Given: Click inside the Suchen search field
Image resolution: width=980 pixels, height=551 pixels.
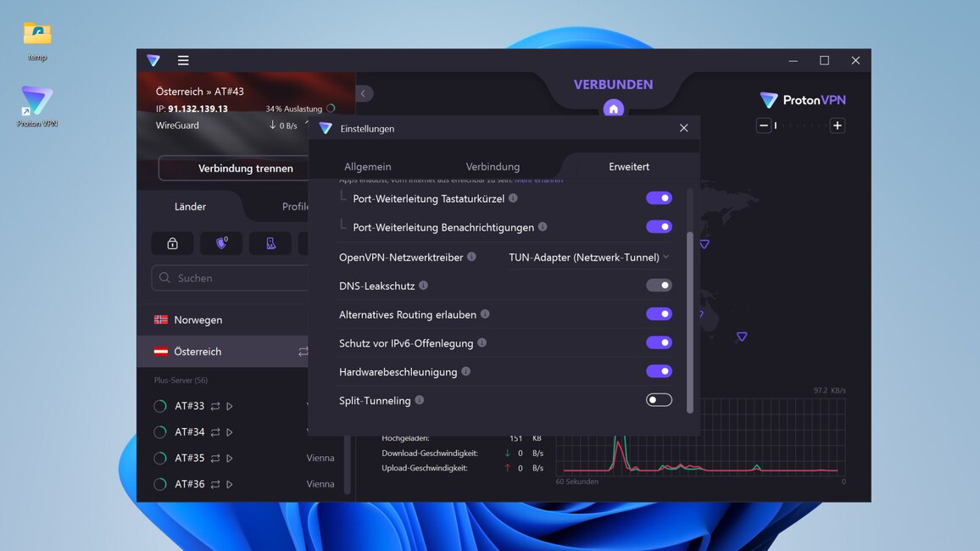Looking at the screenshot, I should tap(229, 277).
